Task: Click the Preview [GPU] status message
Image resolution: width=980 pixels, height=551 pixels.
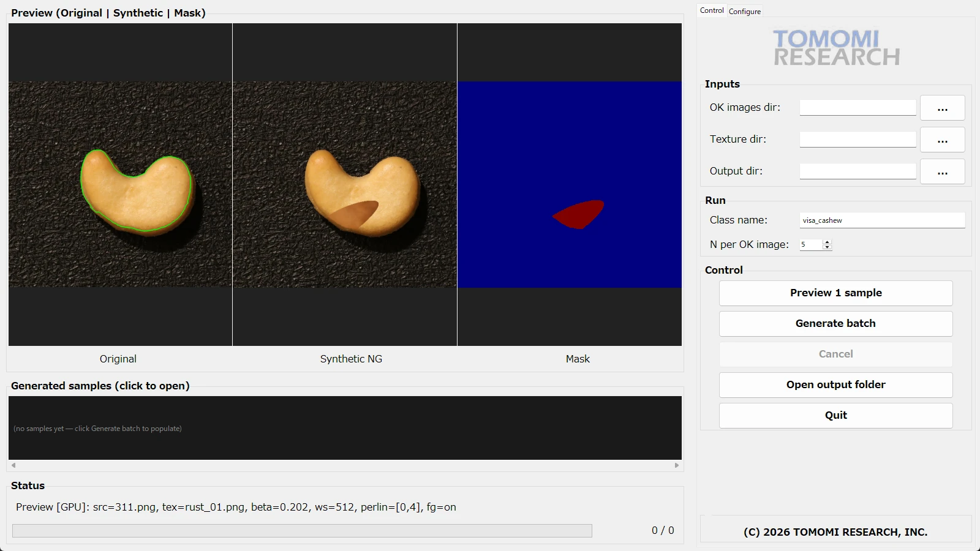Action: (x=236, y=507)
